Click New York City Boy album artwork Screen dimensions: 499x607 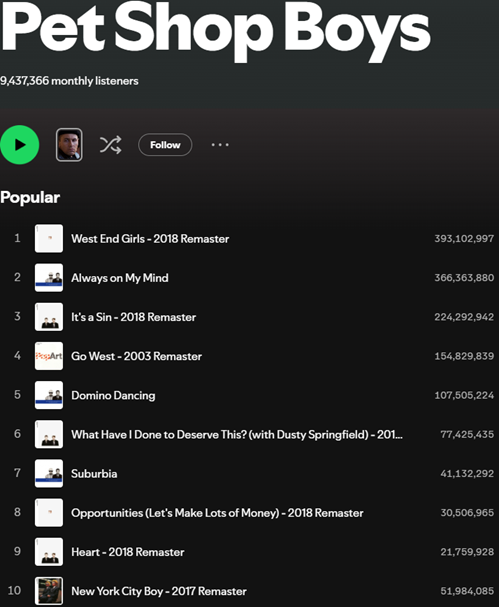pos(49,591)
